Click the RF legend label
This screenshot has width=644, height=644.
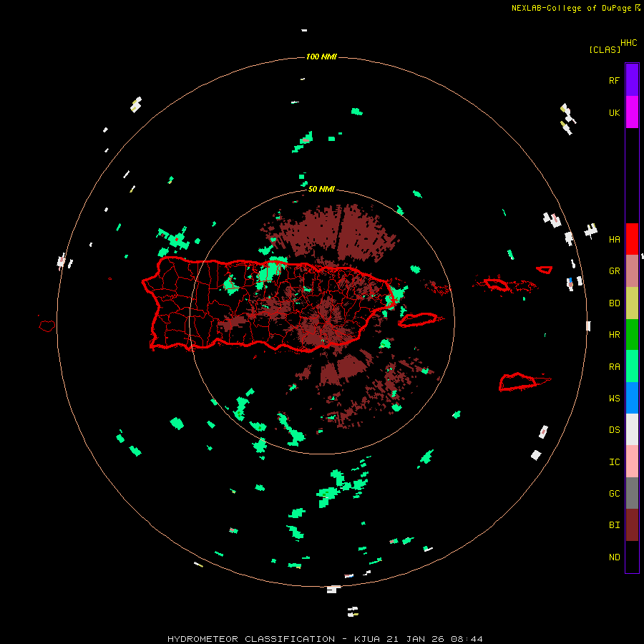click(x=614, y=80)
